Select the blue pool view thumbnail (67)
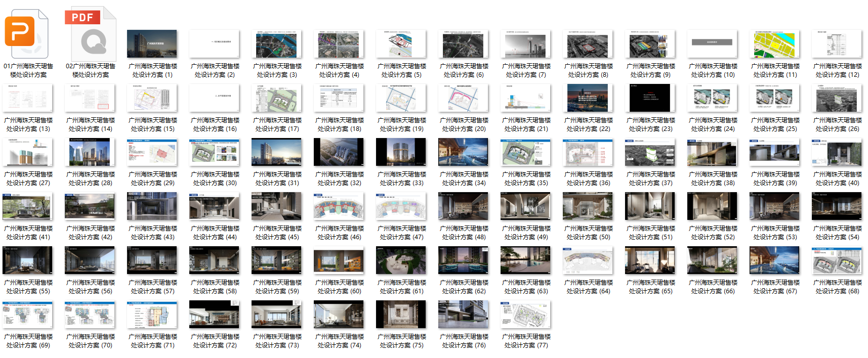Screen dimensions: 868x358 coord(775,260)
